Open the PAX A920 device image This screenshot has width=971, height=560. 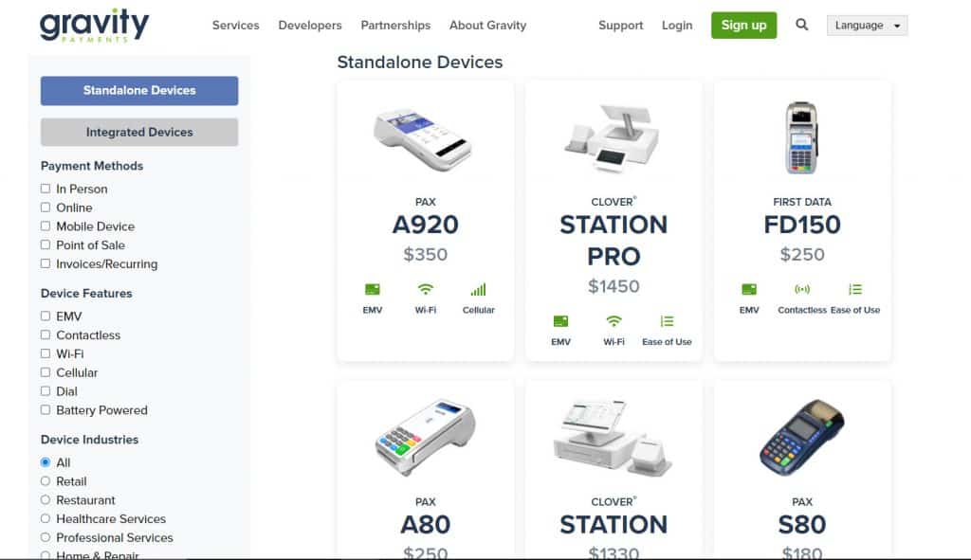(x=425, y=140)
